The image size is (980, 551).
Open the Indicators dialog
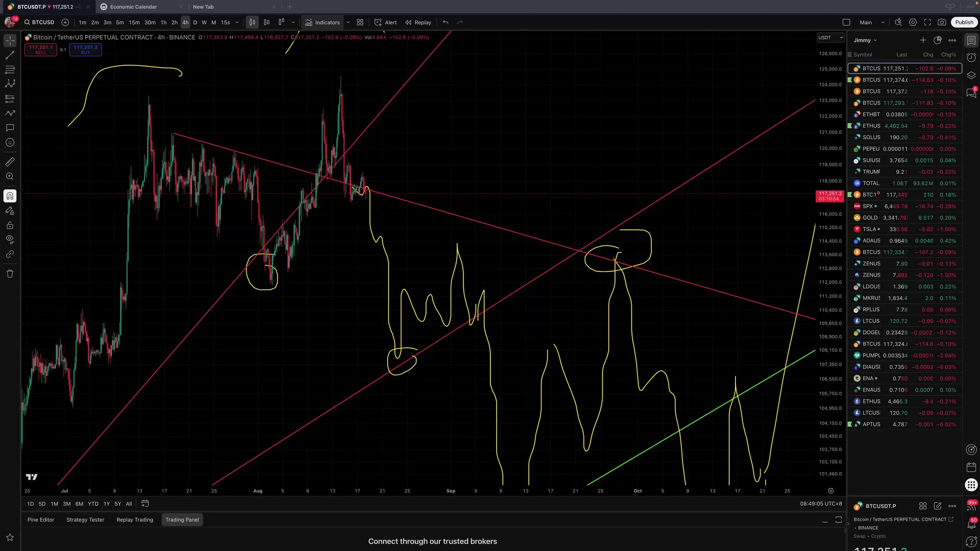point(323,22)
